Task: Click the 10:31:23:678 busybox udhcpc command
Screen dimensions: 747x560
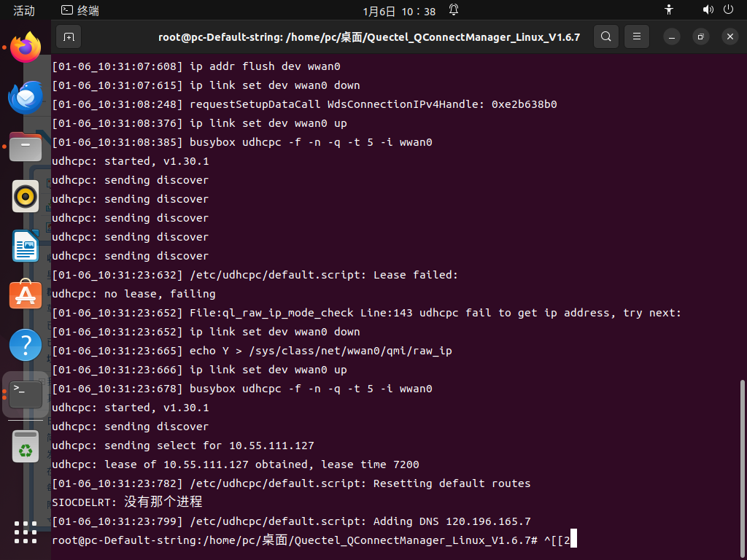Action: [242, 389]
